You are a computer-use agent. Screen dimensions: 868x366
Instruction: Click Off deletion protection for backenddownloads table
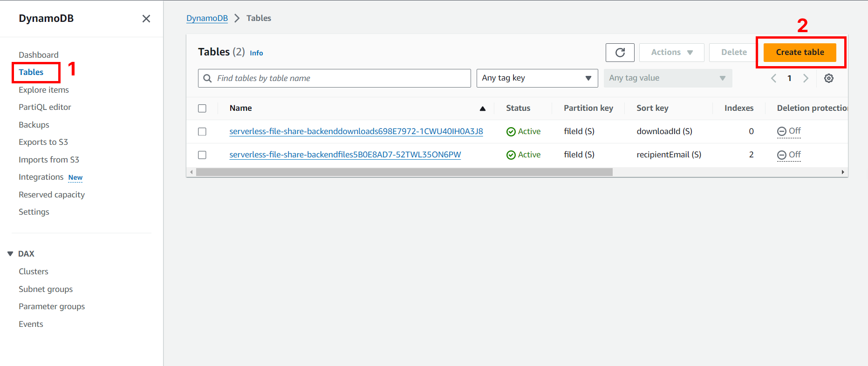pyautogui.click(x=789, y=131)
